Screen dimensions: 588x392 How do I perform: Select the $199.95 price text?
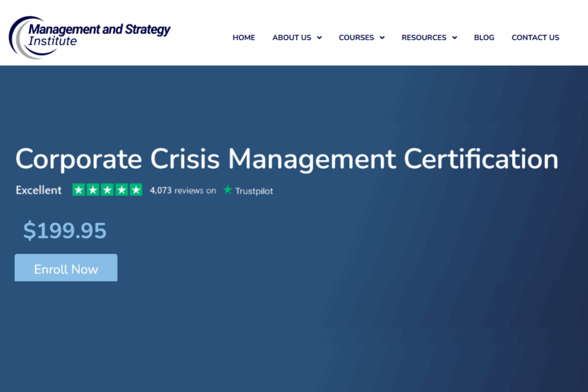(x=65, y=231)
